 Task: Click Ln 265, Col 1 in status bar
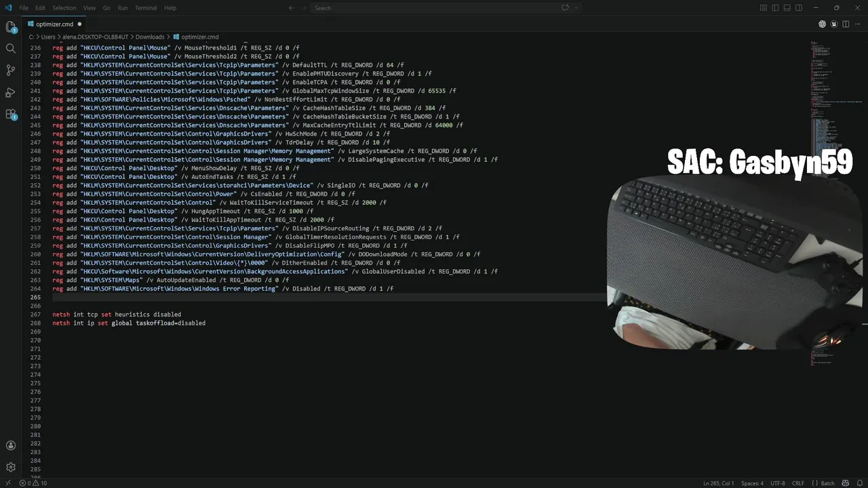tap(719, 483)
